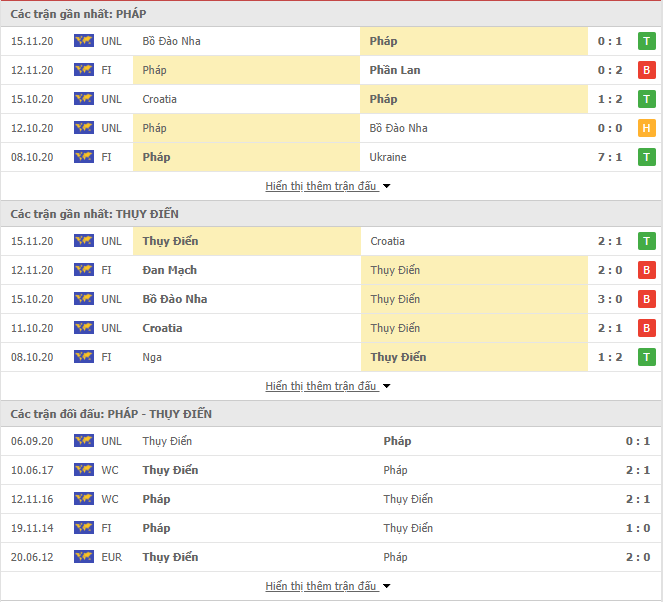Expand more matches under the Thụy Điển section
Viewport: 663px width, 602px height.
tap(328, 386)
